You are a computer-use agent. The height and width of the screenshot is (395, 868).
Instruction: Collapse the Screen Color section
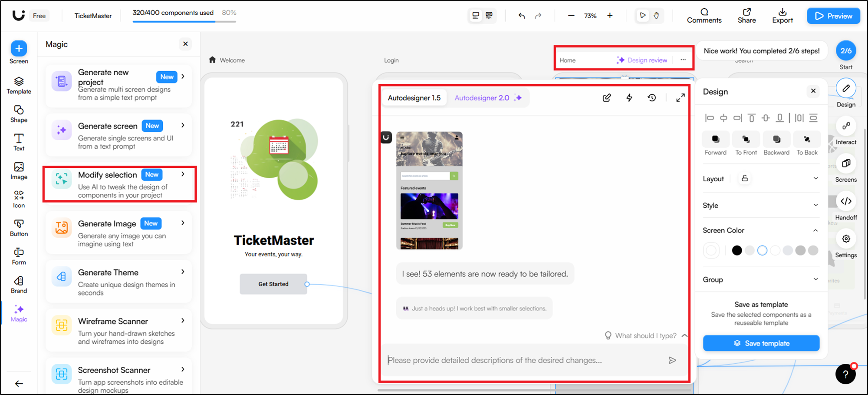pyautogui.click(x=815, y=230)
